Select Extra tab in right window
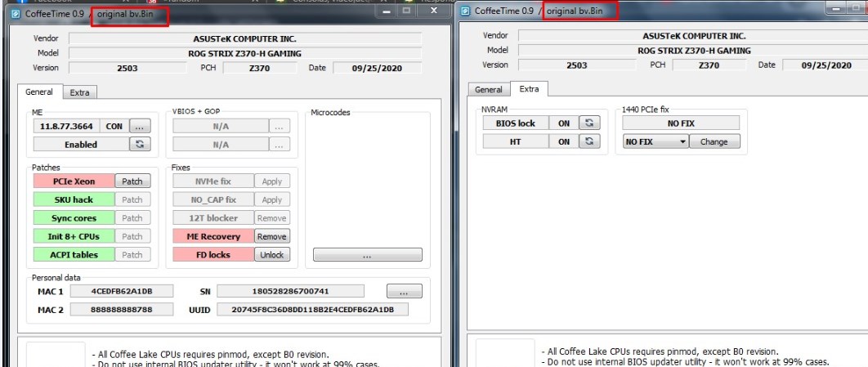Image resolution: width=868 pixels, height=367 pixels. (529, 88)
